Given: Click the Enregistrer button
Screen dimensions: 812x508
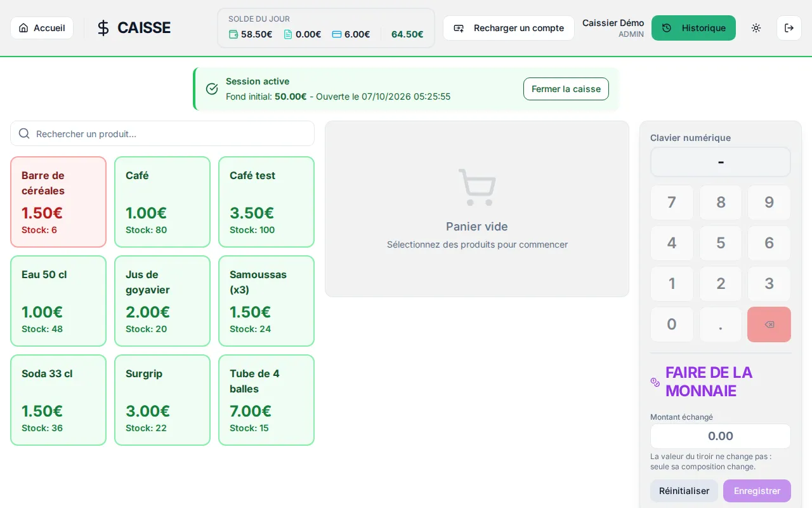Looking at the screenshot, I should coord(757,491).
